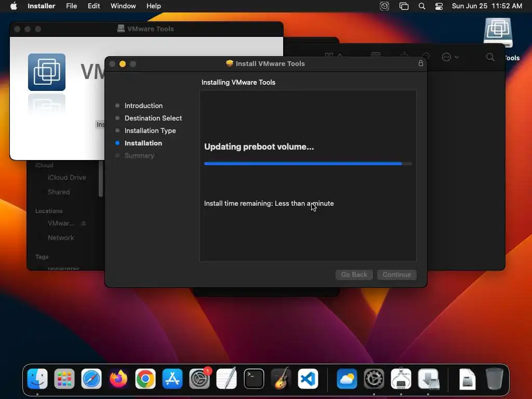Click the Locations header in Finder sidebar

pos(49,211)
